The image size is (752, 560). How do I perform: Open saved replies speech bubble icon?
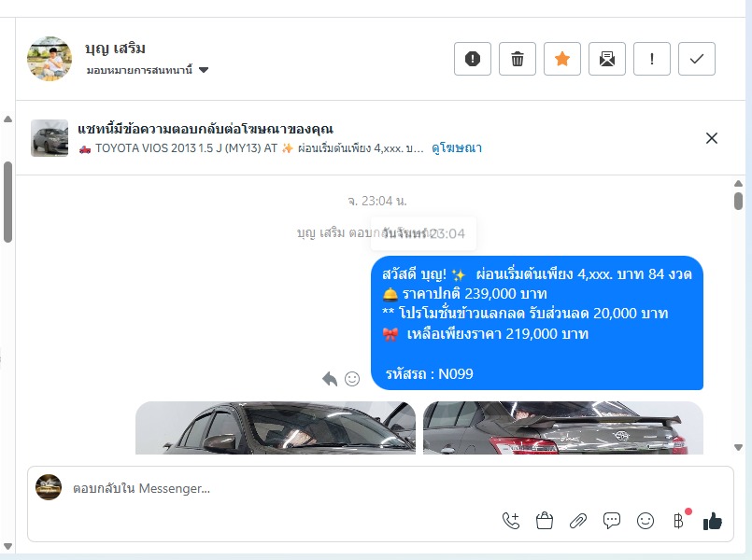pos(612,521)
